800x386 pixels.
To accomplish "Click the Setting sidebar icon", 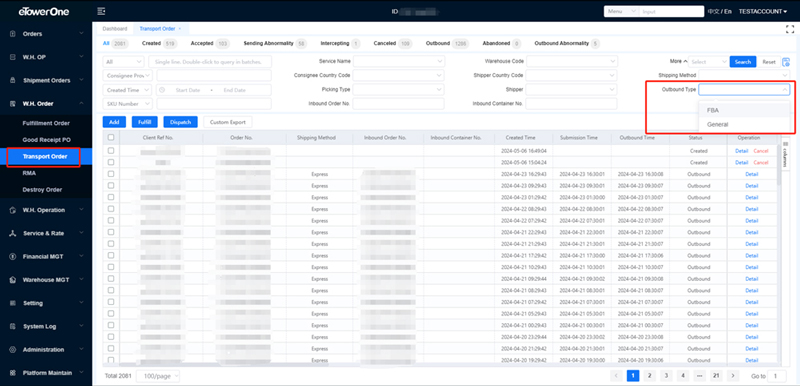I will click(13, 303).
